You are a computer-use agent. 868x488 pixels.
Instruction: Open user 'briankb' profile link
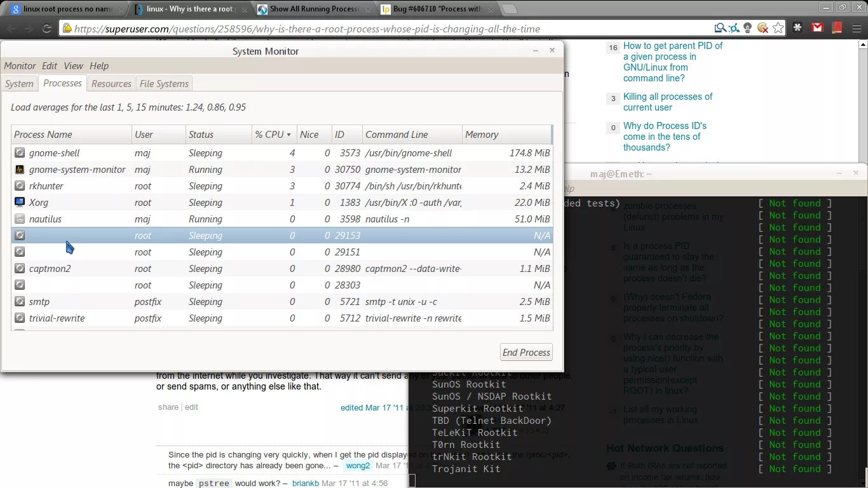click(306, 483)
